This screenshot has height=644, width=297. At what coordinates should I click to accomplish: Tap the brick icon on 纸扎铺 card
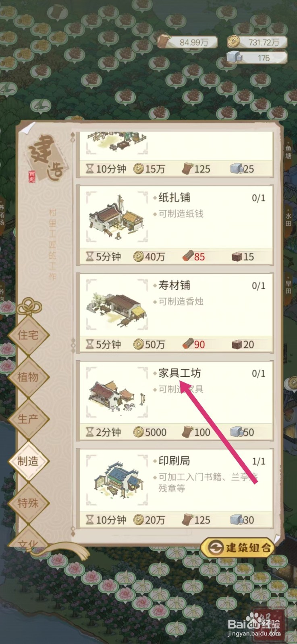[x=237, y=256]
